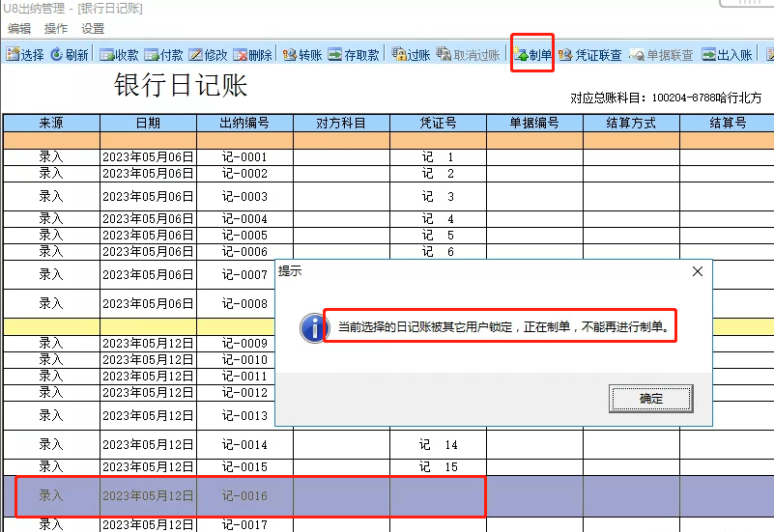Select the cell 记-0015
Screen dimensions: 774x532
pyautogui.click(x=244, y=467)
